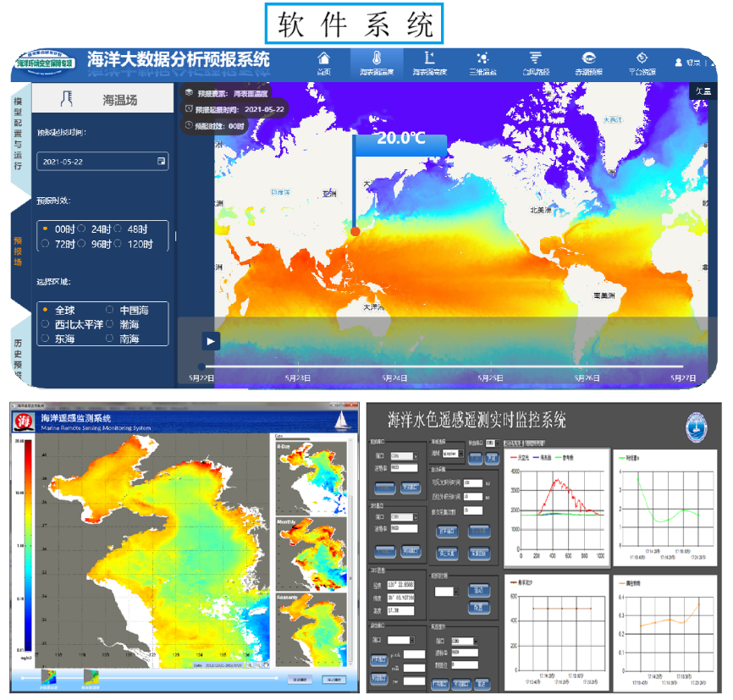733x700 pixels.
Task: Select the 8-Day thumbnail map
Action: [x=312, y=477]
